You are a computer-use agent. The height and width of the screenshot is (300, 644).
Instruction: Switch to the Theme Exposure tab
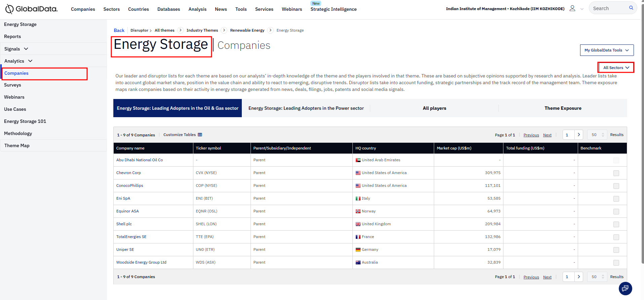(563, 108)
